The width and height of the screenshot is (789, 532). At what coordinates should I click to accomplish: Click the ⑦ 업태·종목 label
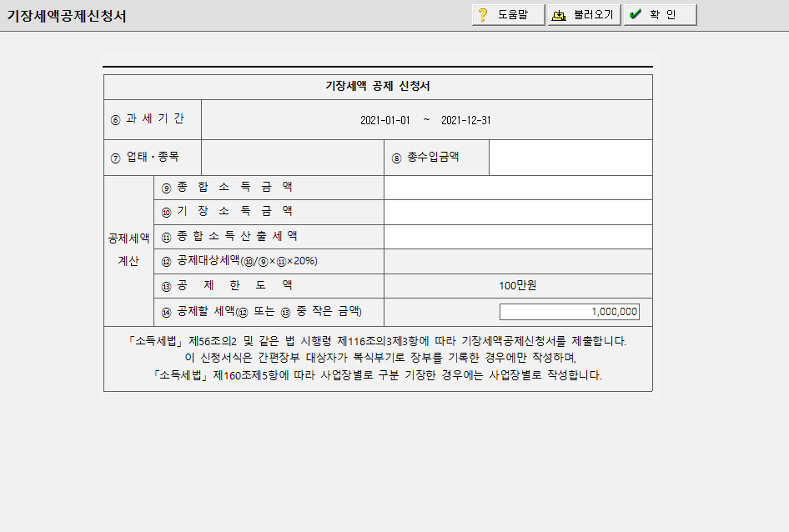[x=145, y=157]
